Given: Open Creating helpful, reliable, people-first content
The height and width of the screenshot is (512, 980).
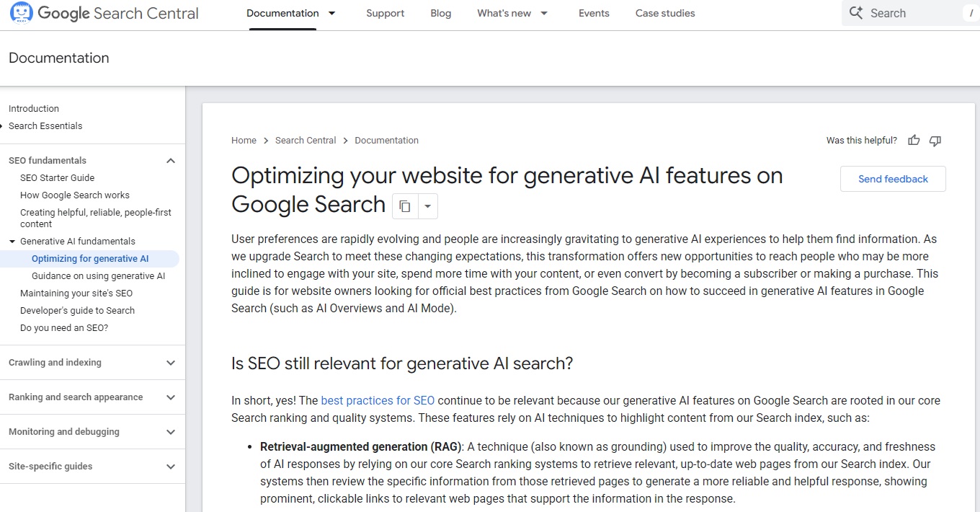Looking at the screenshot, I should pos(96,218).
